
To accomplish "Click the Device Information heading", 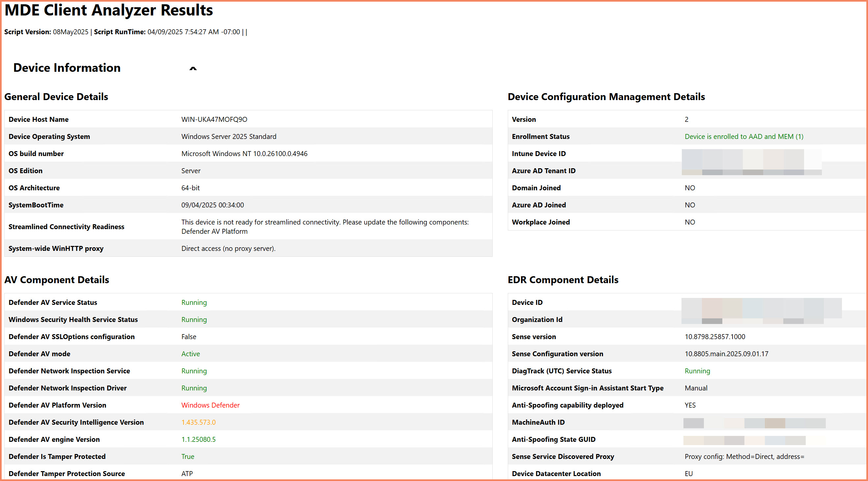I will [67, 68].
